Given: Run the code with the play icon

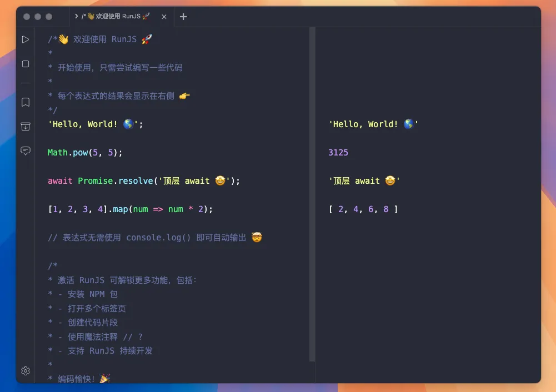Looking at the screenshot, I should click(26, 39).
